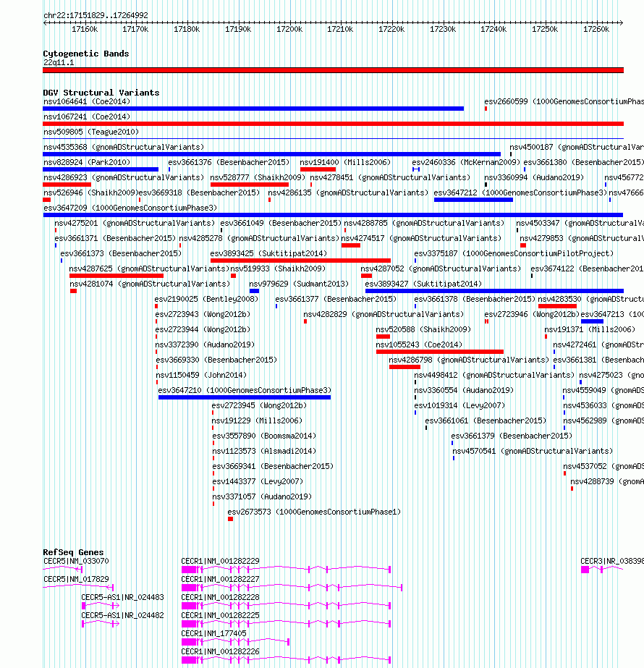Click nsv4285278 gnomAD variant label
Viewport: 644px width, 668px height.
[259, 239]
